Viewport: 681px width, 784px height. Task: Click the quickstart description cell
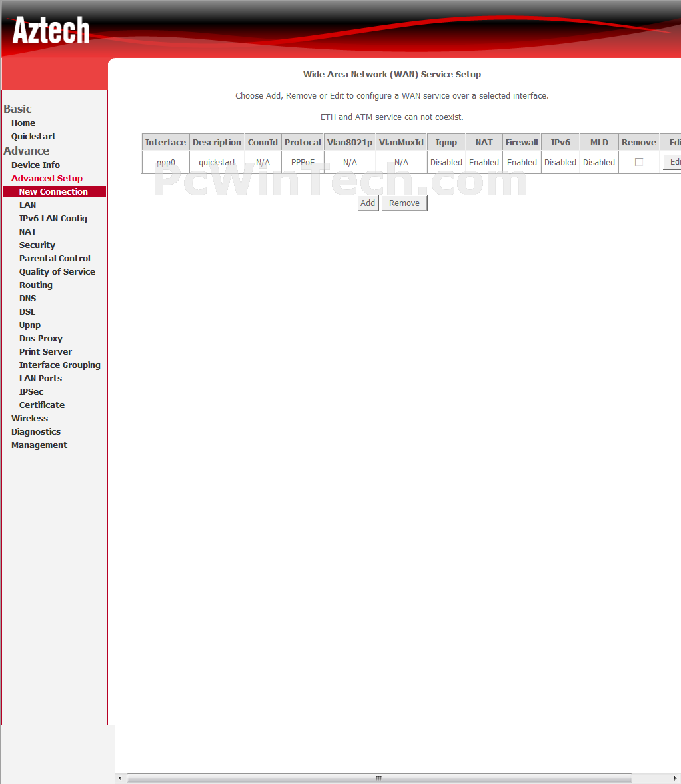pyautogui.click(x=217, y=163)
